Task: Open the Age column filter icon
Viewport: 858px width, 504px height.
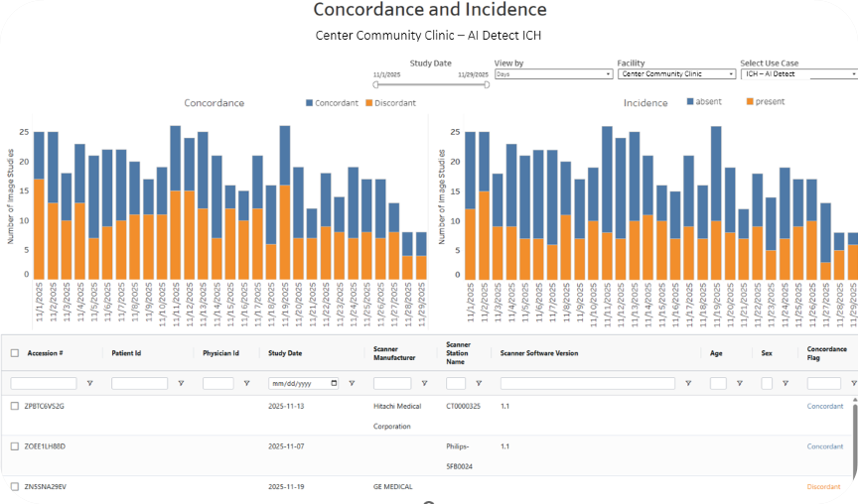Action: click(740, 383)
